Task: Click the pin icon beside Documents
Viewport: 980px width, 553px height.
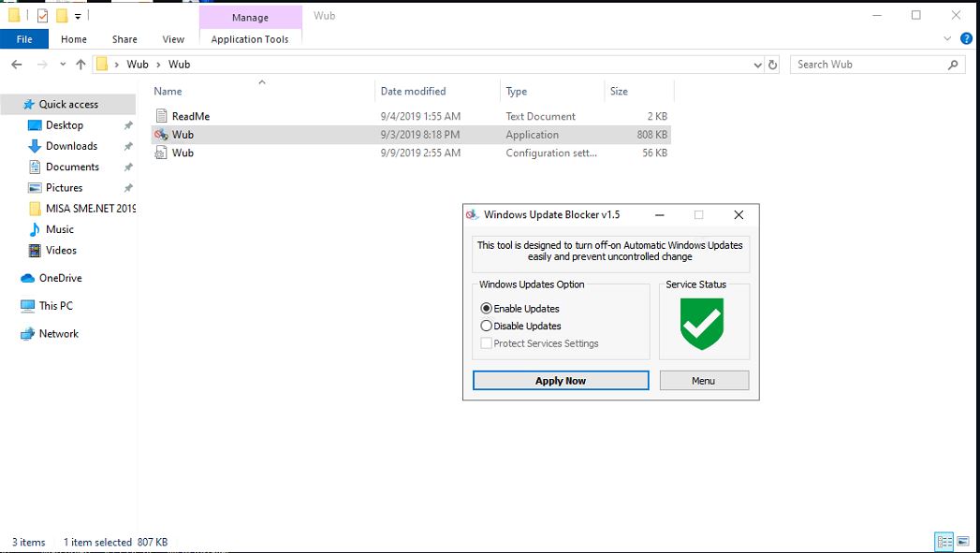Action: tap(128, 167)
